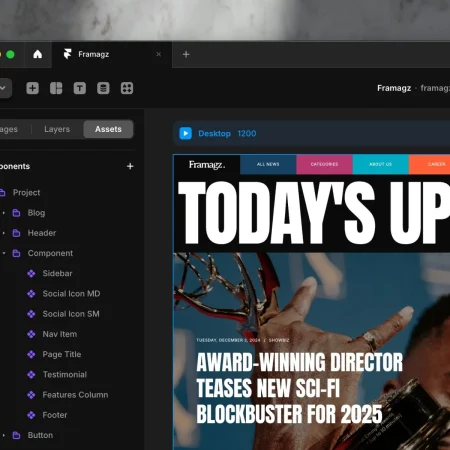This screenshot has width=450, height=450.
Task: Click the SHOWBIZ category tag
Action: click(x=279, y=340)
